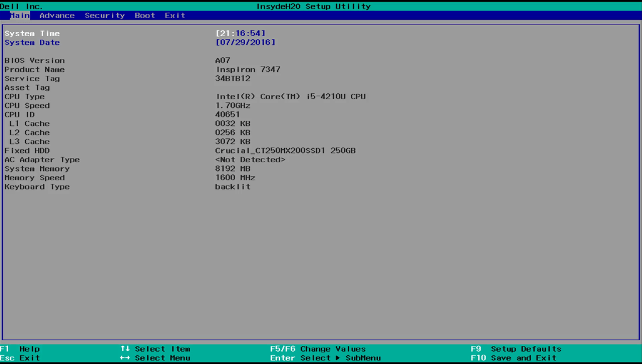
Task: Select the Main tab
Action: point(19,16)
